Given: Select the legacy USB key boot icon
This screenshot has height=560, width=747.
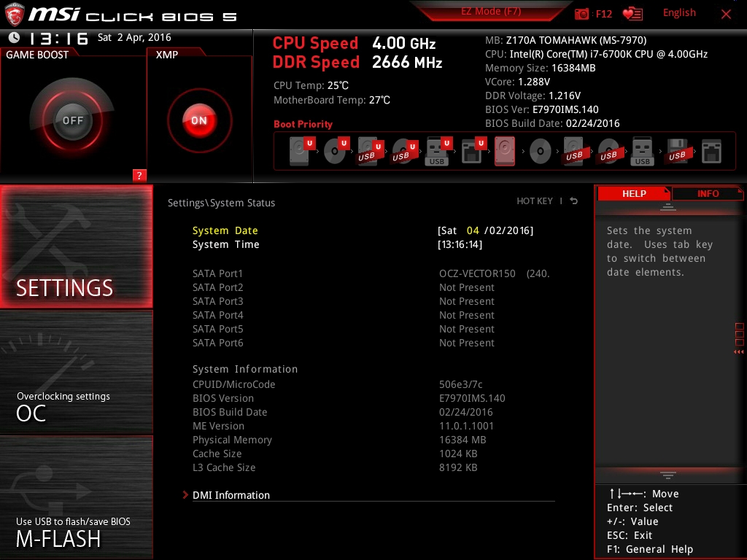Looking at the screenshot, I should [x=643, y=152].
